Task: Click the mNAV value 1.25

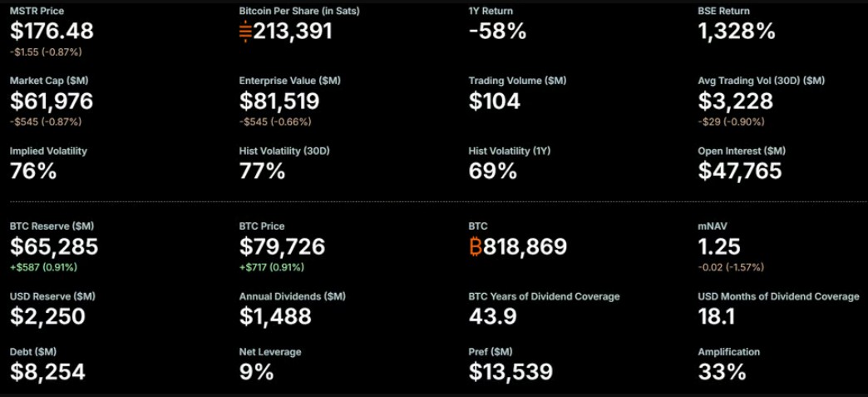Action: click(x=719, y=246)
